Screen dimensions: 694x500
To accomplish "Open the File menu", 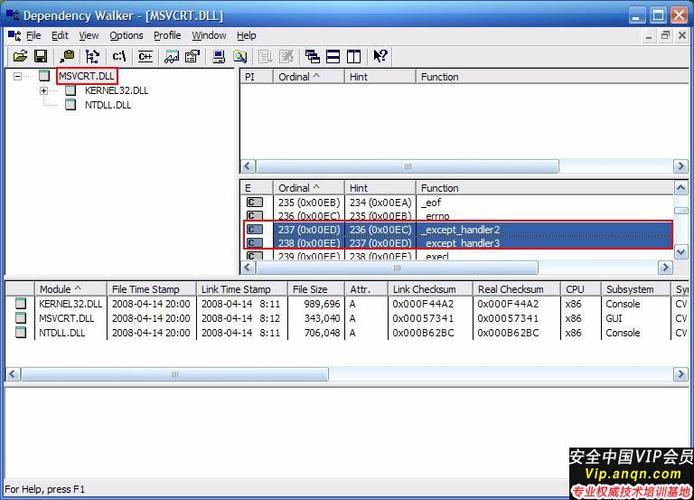I will point(34,35).
